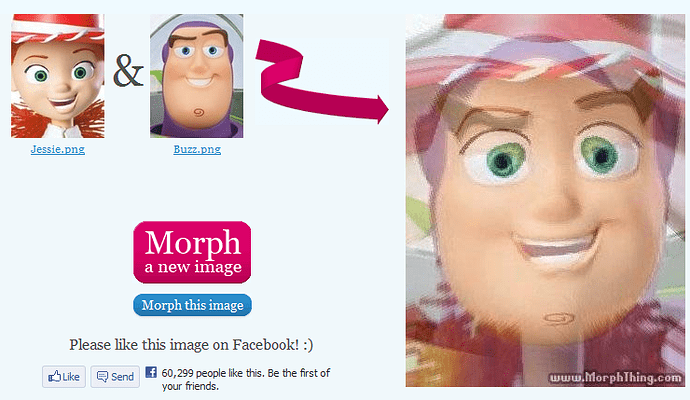Click the Buzz Lightyear source thumbnail
The width and height of the screenshot is (690, 400).
[197, 76]
